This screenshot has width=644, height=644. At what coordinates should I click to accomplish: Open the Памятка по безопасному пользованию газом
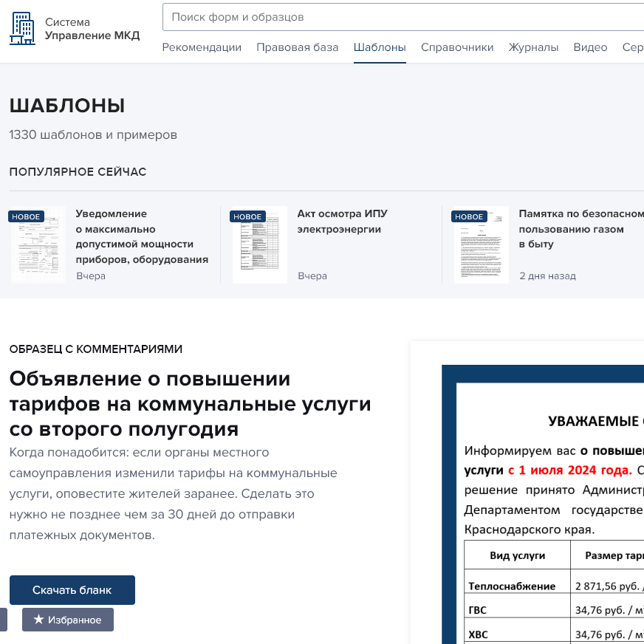(580, 229)
